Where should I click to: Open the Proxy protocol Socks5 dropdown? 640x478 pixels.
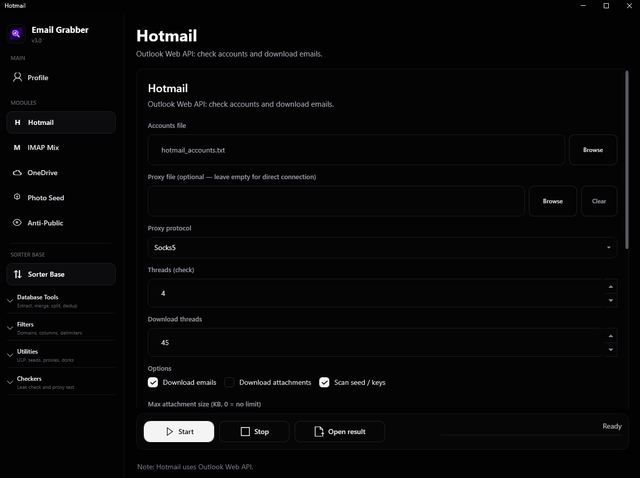(x=382, y=247)
